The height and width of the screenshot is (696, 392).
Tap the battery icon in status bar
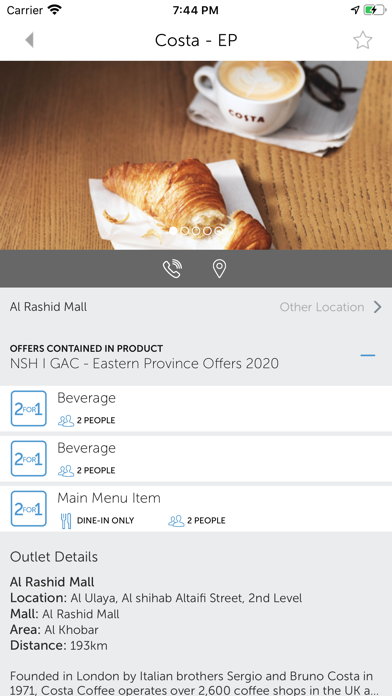point(375,10)
